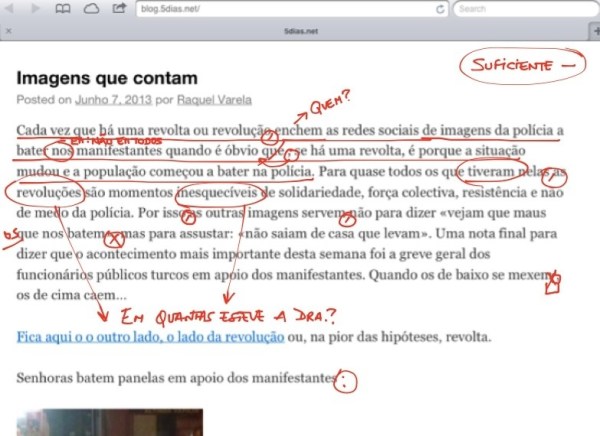Open the iCloud tabs cloud icon
600x436 pixels.
click(91, 8)
